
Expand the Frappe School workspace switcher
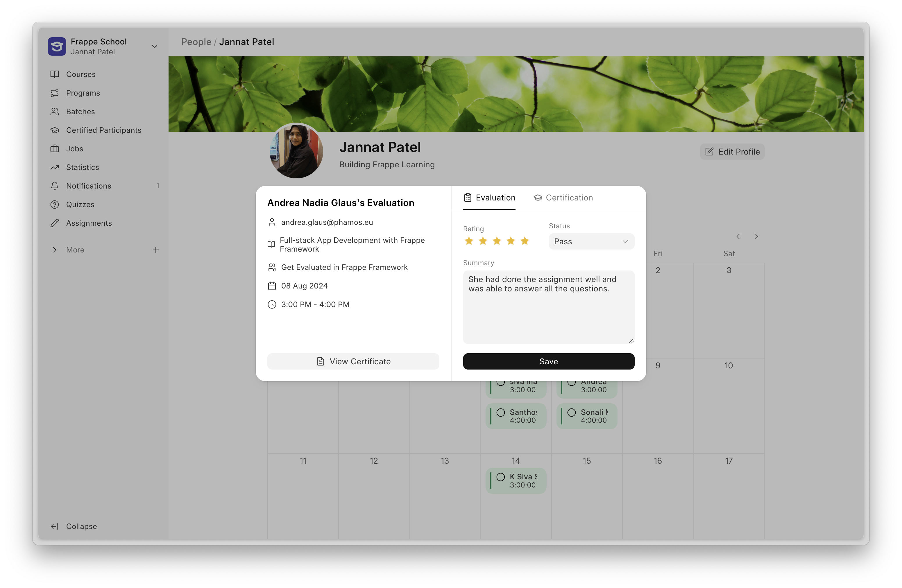pyautogui.click(x=154, y=46)
